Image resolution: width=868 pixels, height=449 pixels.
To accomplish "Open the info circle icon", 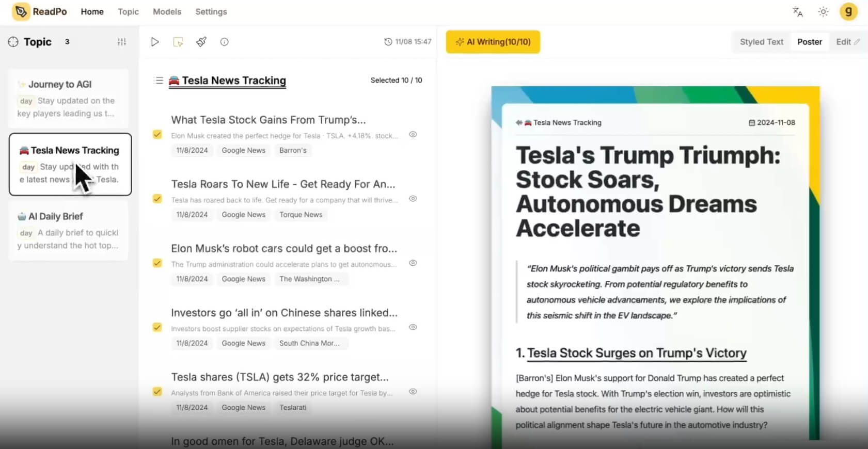I will click(x=224, y=42).
